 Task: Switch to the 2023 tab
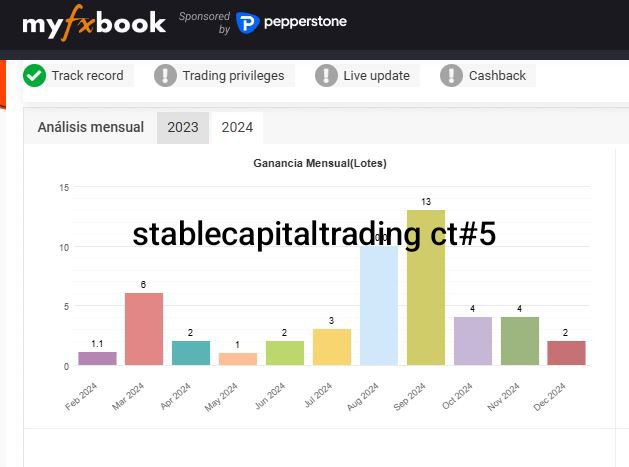click(x=183, y=127)
